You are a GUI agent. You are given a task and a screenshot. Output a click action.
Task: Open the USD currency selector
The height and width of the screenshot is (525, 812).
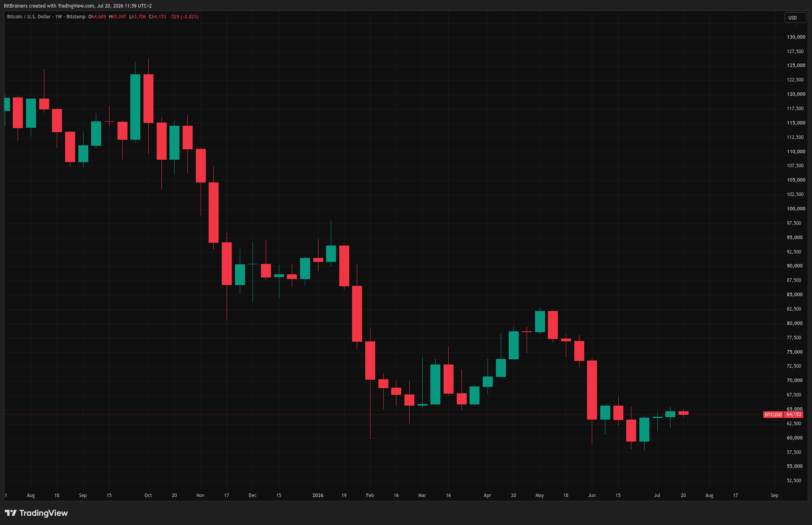795,18
